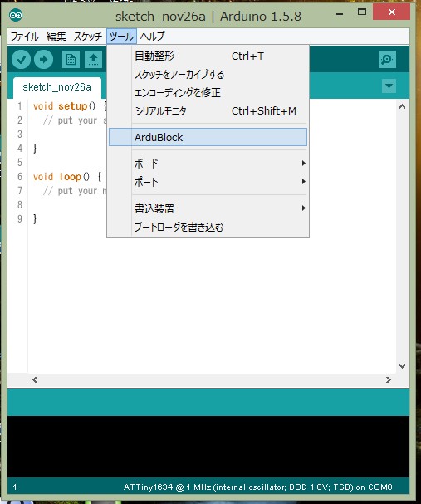Click the horizontal scrollbar right arrow
This screenshot has width=421, height=504.
point(389,380)
